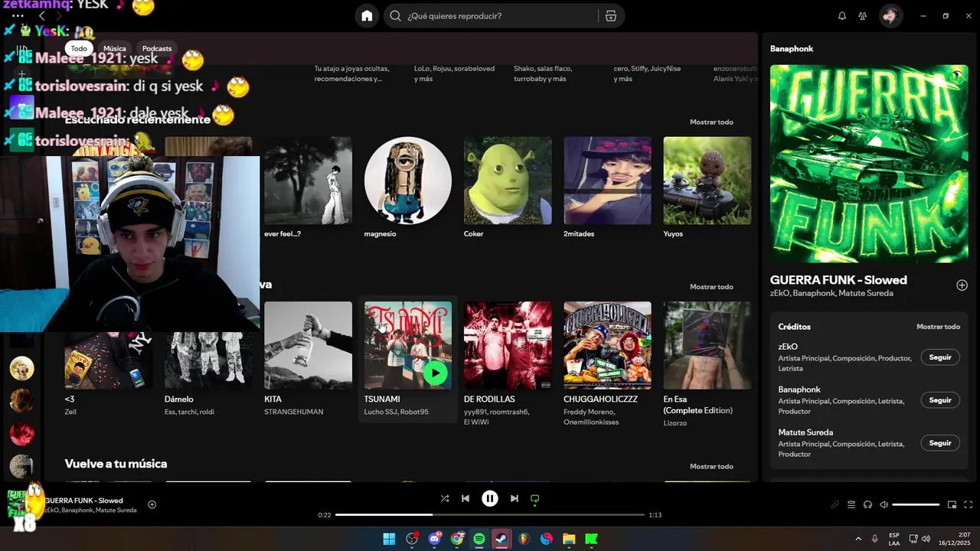The height and width of the screenshot is (551, 980).
Task: Open Steam from the taskbar
Action: point(501,539)
